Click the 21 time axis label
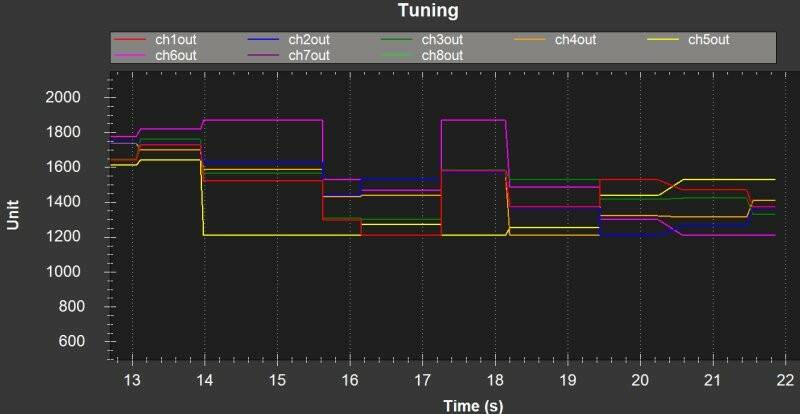800x414 pixels. click(712, 380)
